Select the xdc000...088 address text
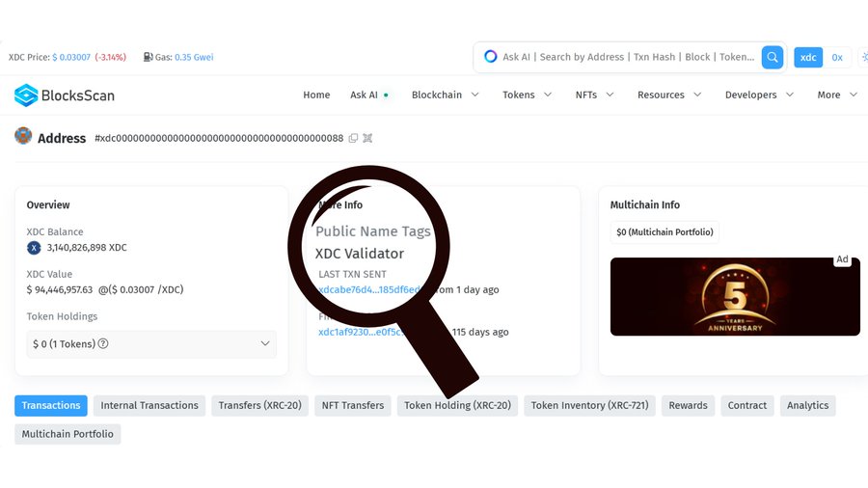This screenshot has height=488, width=868. pyautogui.click(x=219, y=138)
